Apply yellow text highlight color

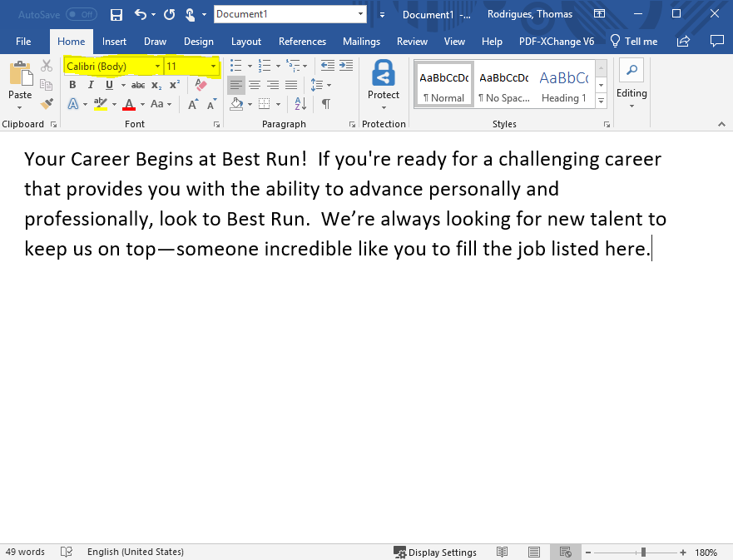(101, 104)
